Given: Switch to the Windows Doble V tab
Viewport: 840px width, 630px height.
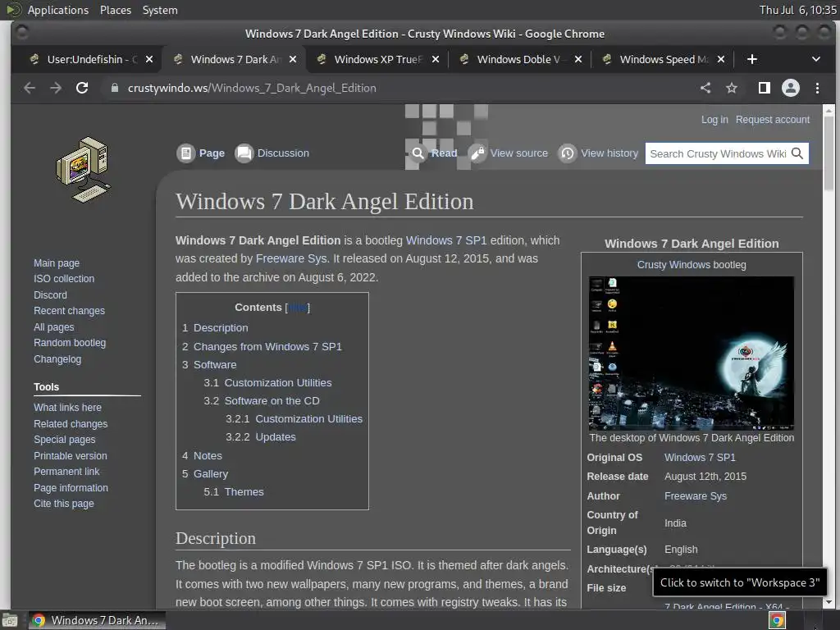Looking at the screenshot, I should coord(518,59).
